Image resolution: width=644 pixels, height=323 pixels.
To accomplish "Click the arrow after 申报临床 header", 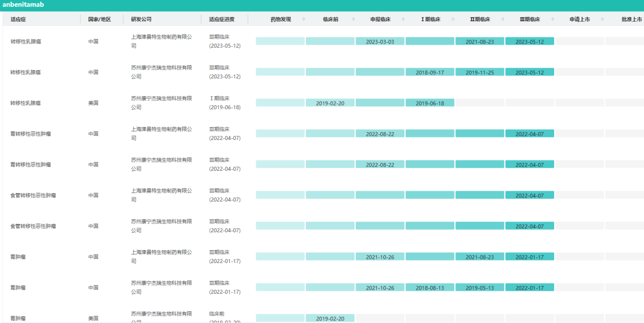I will pyautogui.click(x=403, y=19).
